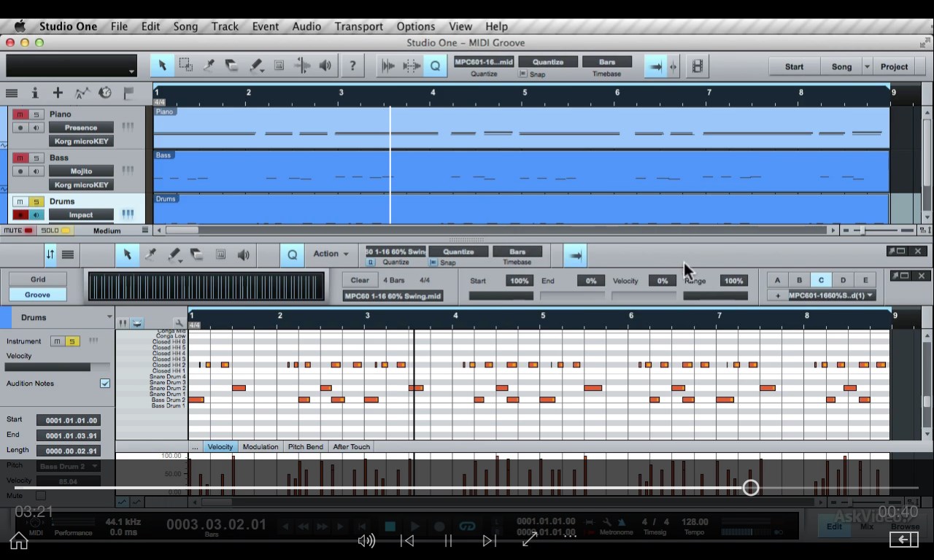The image size is (934, 560).
Task: Switch quantize mode to Grid
Action: tap(38, 279)
